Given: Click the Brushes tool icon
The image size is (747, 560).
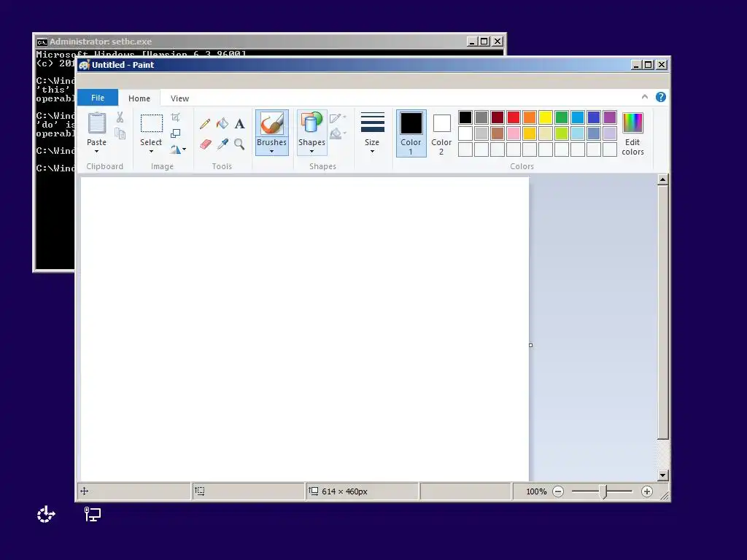Looking at the screenshot, I should pos(271,123).
